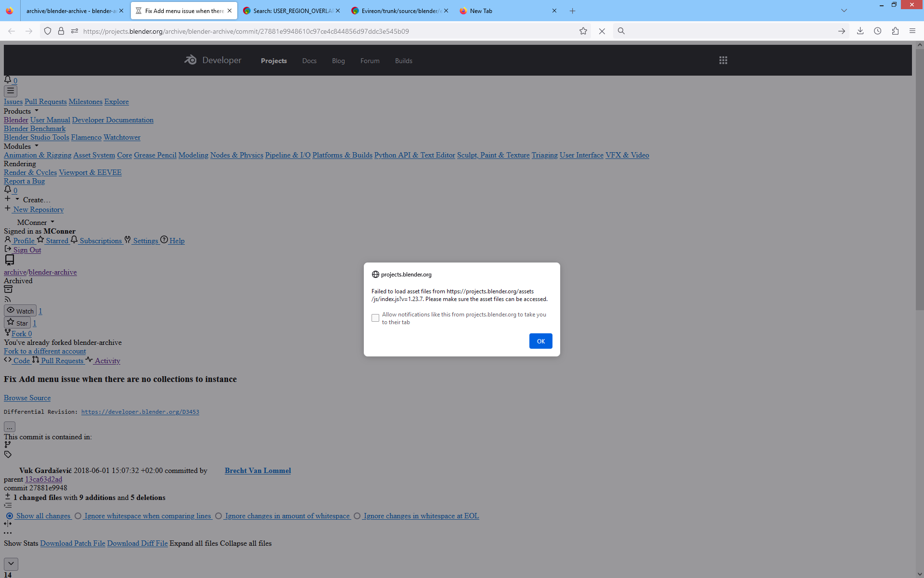The image size is (924, 578).
Task: Click the hamburger navigation toggle button
Action: tap(11, 91)
